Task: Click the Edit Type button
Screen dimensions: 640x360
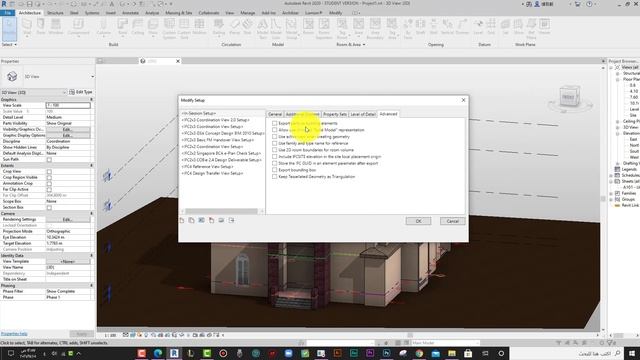Action: pyautogui.click(x=81, y=92)
